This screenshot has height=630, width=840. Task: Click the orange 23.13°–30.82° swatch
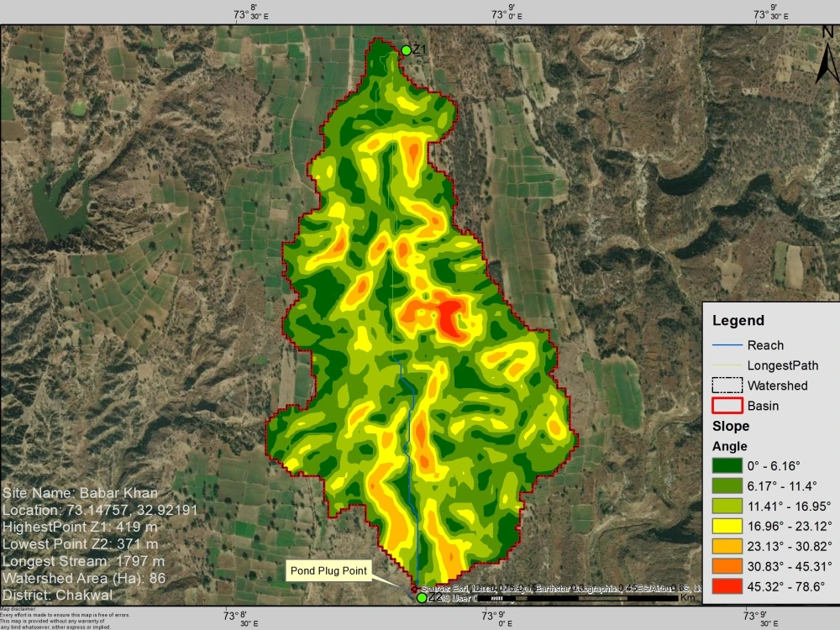pos(727,545)
